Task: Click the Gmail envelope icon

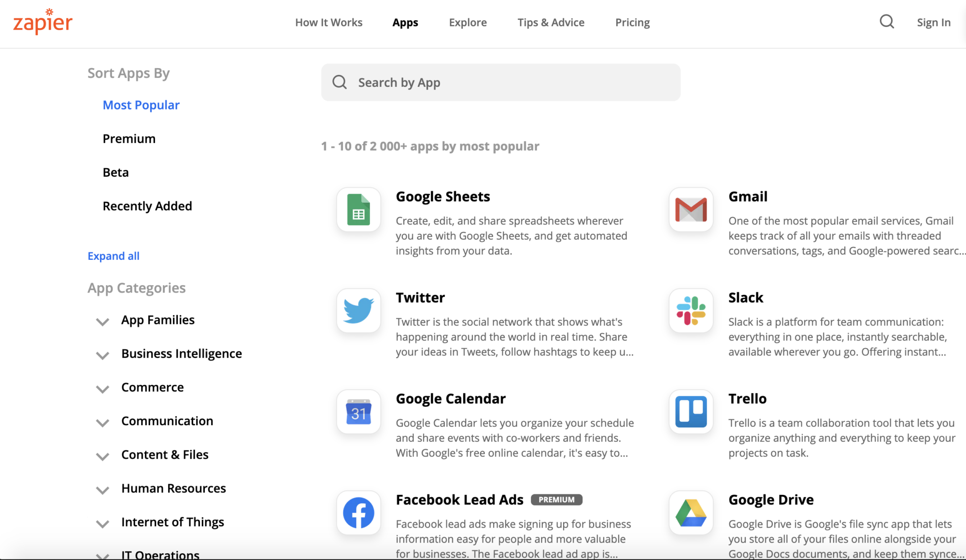Action: tap(691, 210)
